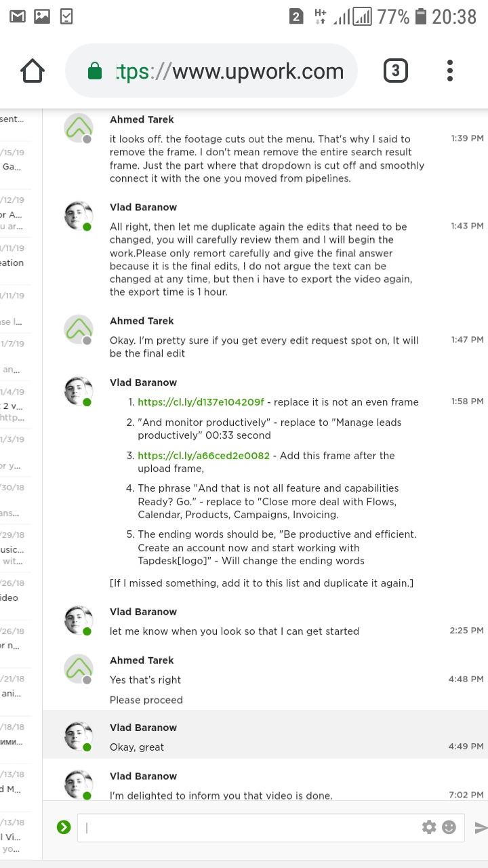Click Vlad Baranow's name above the numbered list
The image size is (488, 868).
pyautogui.click(x=143, y=382)
